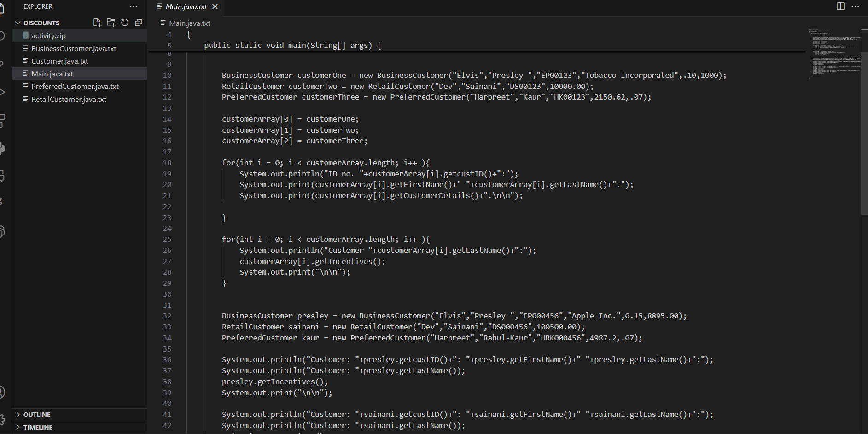Select Main.java.txt in the Explorer tree
868x434 pixels.
coord(80,74)
